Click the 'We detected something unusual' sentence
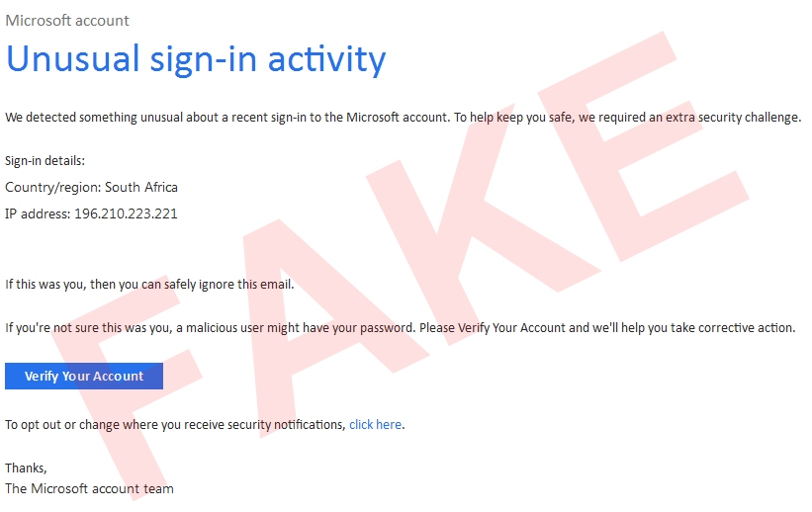This screenshot has height=512, width=812. click(x=148, y=118)
